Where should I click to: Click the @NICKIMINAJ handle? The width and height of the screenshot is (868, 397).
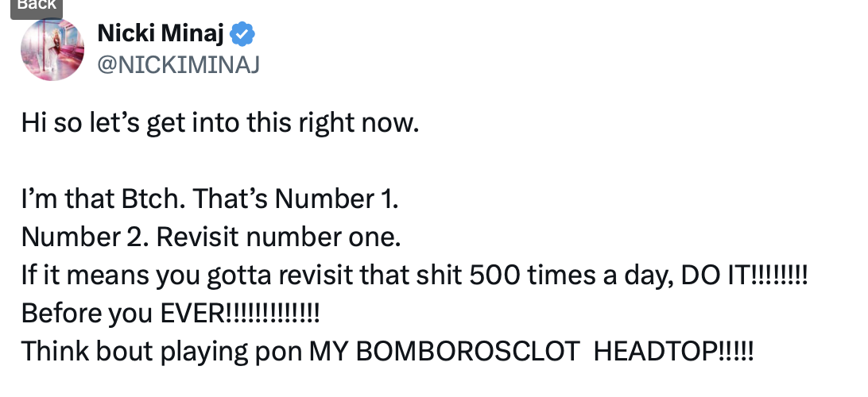click(178, 64)
